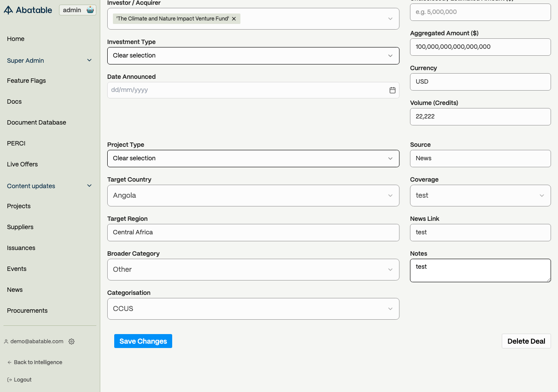The height and width of the screenshot is (392, 558).
Task: Open Feature Flags in the sidebar
Action: (x=27, y=81)
